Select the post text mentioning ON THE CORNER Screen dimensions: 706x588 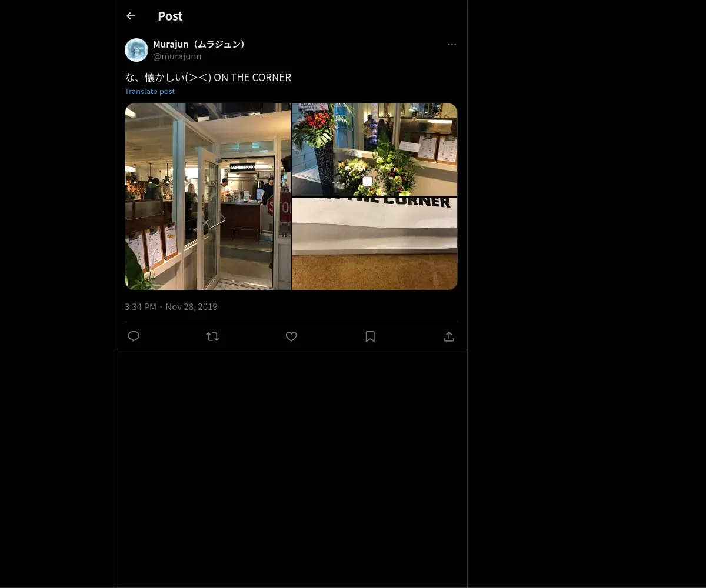208,77
